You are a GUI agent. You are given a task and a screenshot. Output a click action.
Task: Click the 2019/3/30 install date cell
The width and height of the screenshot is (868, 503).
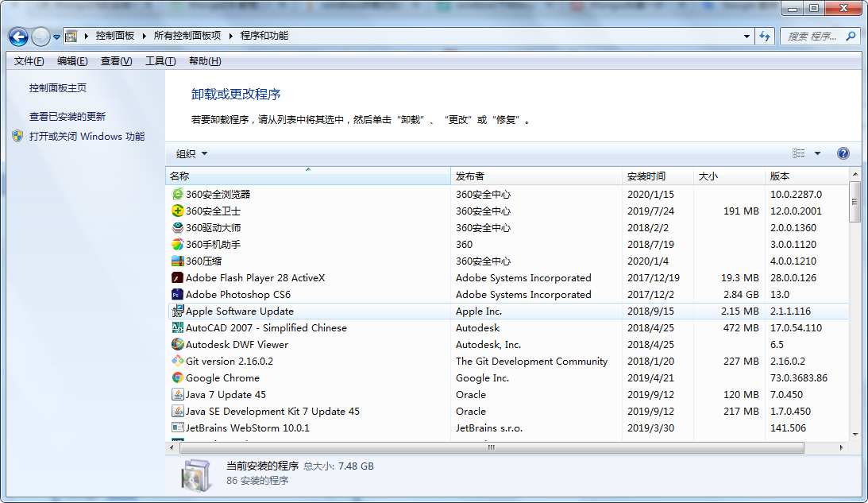coord(650,428)
